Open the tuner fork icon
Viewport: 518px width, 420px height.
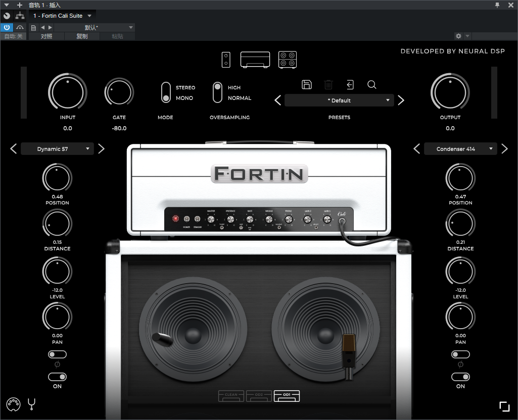pyautogui.click(x=32, y=404)
